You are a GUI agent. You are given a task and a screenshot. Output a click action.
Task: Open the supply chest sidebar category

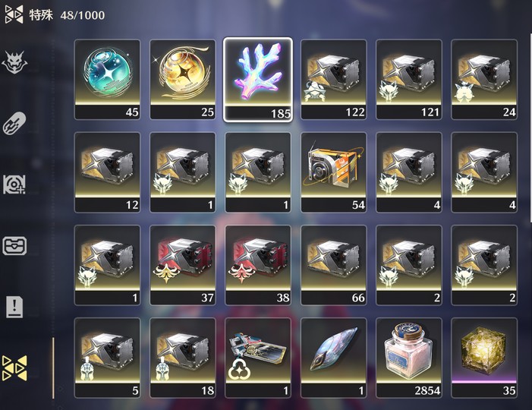[x=14, y=246]
